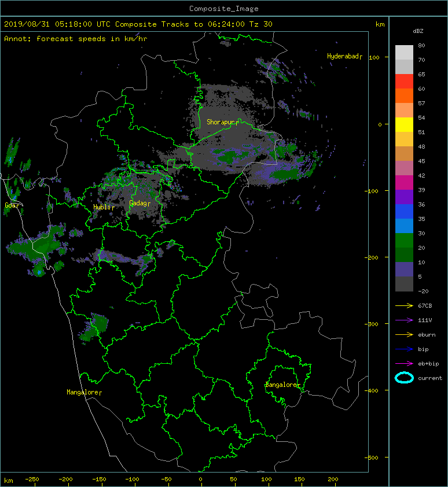Click the 2019/08/31 05:18:00 UTC timestamp
This screenshot has width=448, height=487.
[57, 24]
